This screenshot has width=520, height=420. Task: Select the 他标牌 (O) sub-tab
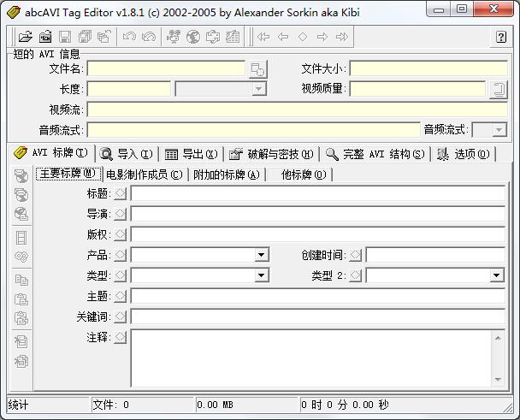coord(299,175)
